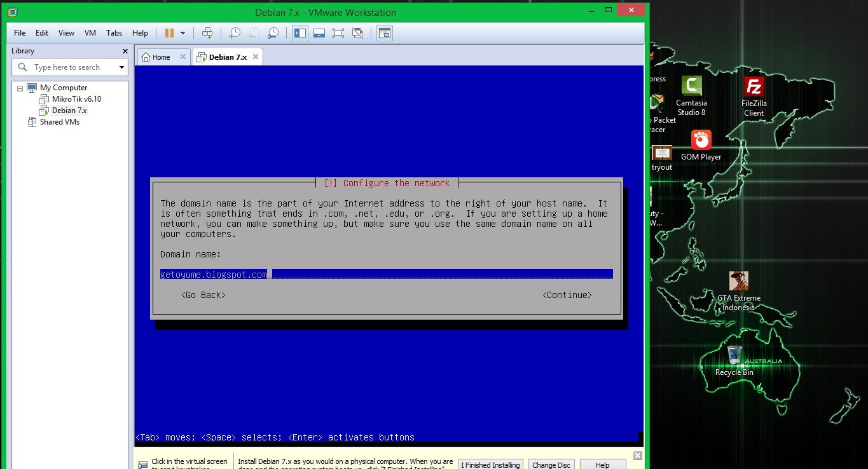Open the power options dropdown arrow
The height and width of the screenshot is (469, 868).
[183, 33]
